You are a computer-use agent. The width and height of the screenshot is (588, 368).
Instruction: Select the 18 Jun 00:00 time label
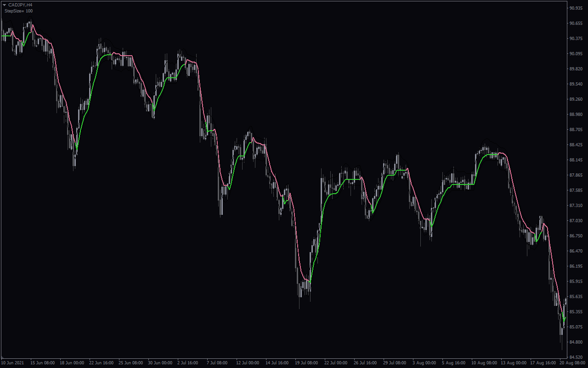(72, 363)
